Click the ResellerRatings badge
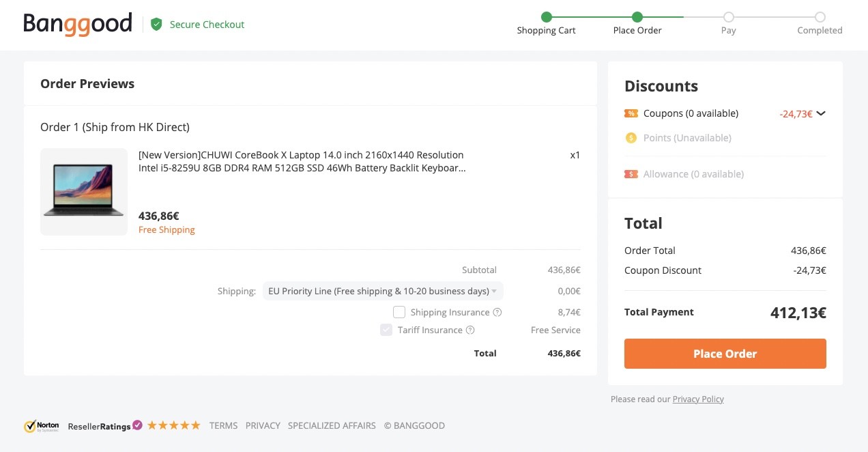 click(x=105, y=425)
